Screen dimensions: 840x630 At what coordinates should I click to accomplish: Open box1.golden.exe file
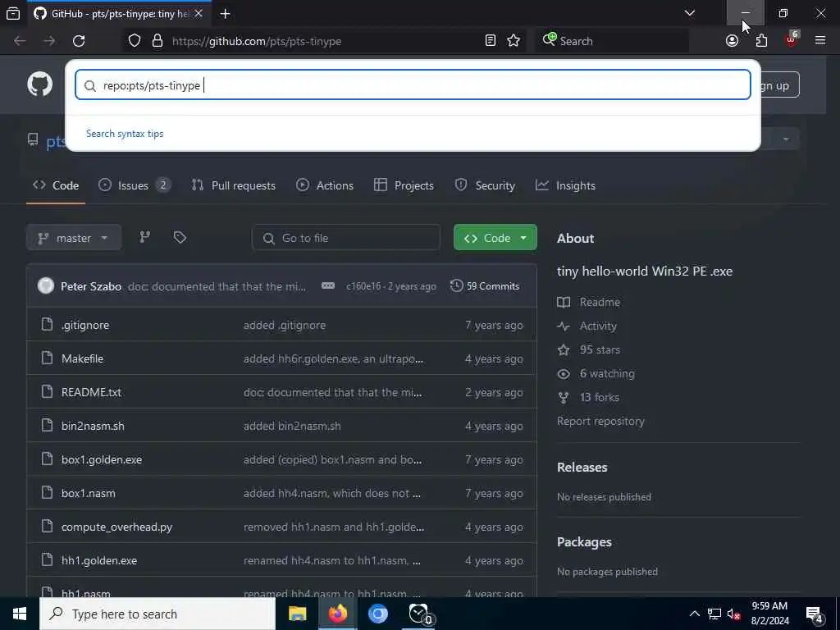[x=102, y=459]
